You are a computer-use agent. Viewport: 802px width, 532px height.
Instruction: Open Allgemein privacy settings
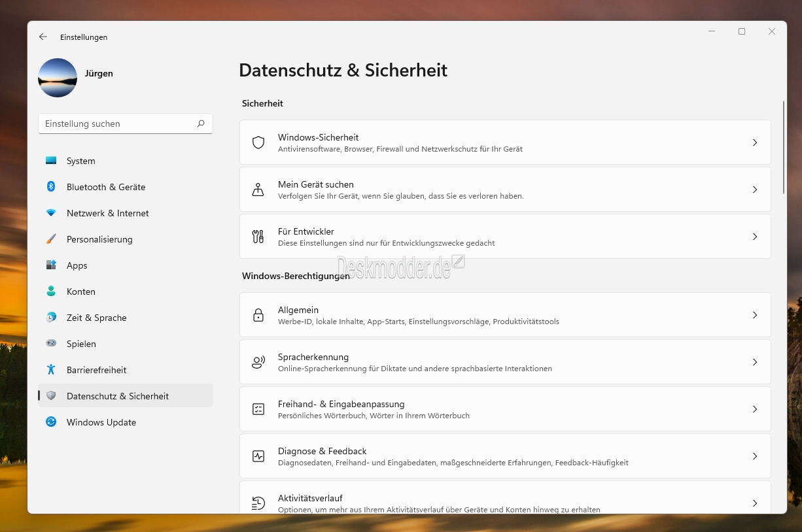(x=505, y=315)
